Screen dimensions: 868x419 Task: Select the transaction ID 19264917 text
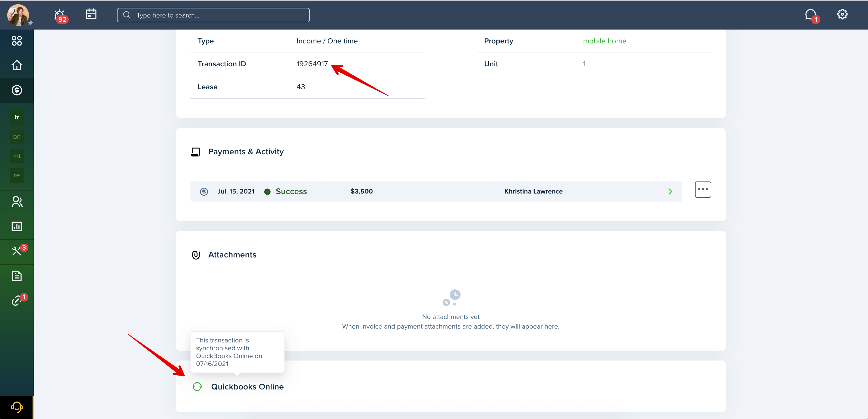coord(312,64)
